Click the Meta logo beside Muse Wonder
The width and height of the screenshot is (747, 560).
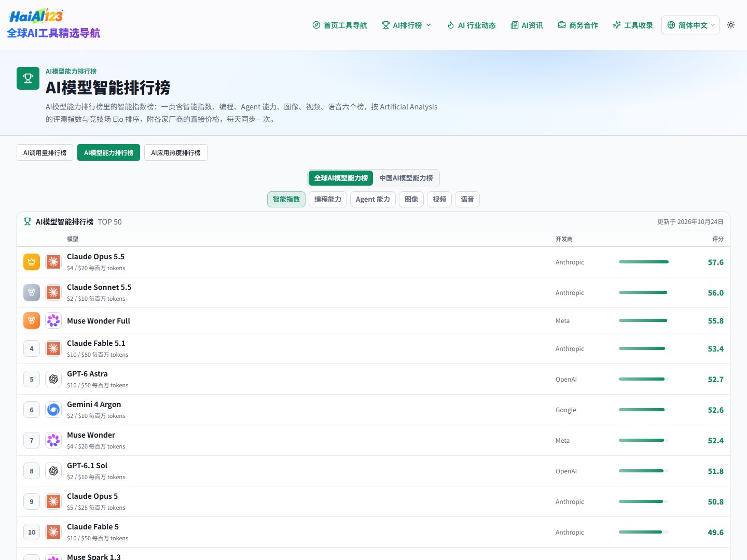coord(53,440)
